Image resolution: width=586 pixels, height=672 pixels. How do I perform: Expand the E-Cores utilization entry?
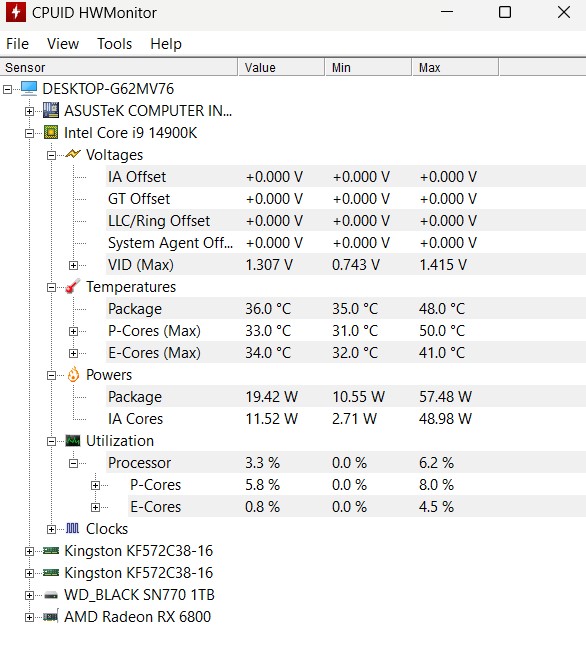click(x=95, y=507)
